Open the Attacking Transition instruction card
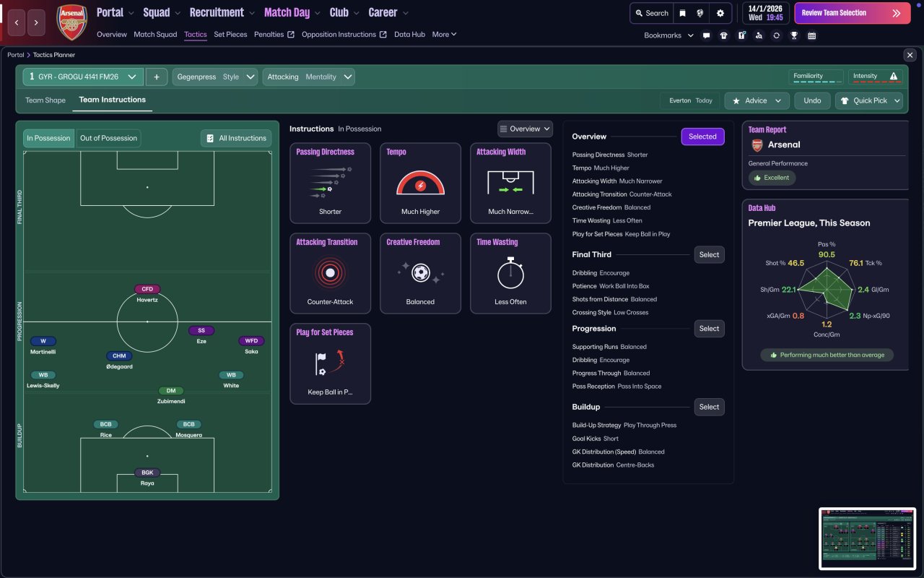 tap(330, 273)
